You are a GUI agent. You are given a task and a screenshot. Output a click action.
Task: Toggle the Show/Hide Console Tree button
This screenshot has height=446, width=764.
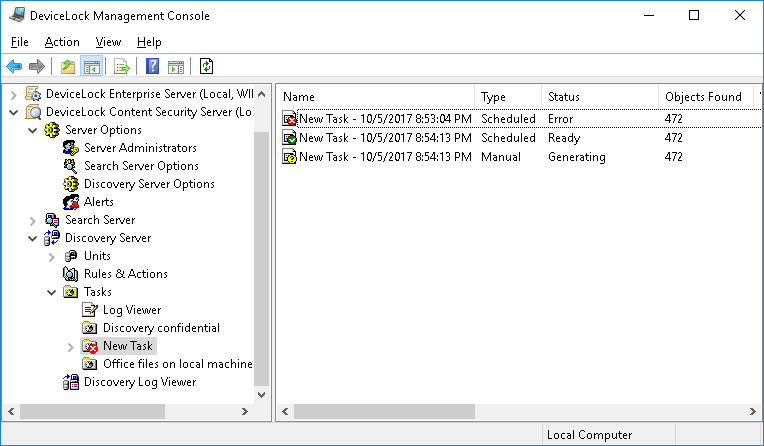point(91,67)
